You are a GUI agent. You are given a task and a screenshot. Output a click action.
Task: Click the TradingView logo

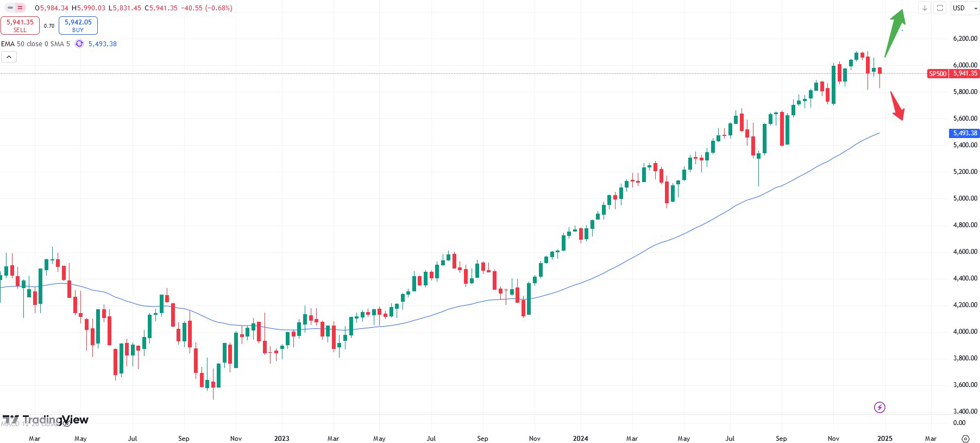tap(46, 420)
